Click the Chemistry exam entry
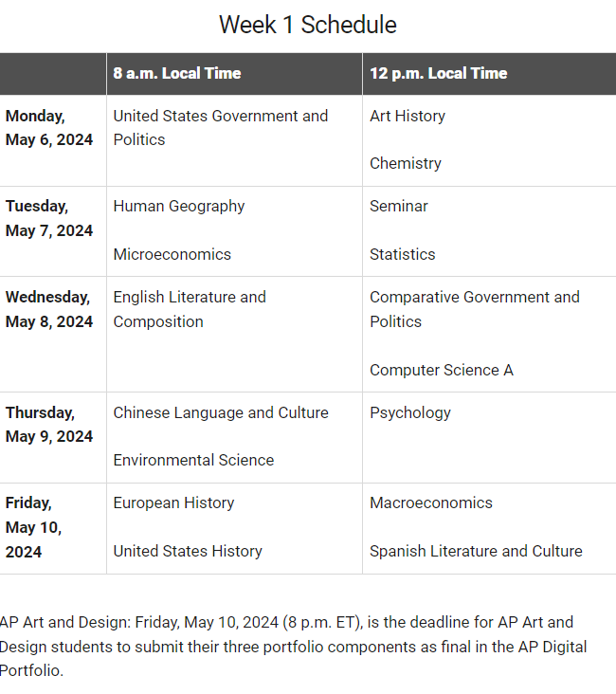616x694 pixels. 406,163
